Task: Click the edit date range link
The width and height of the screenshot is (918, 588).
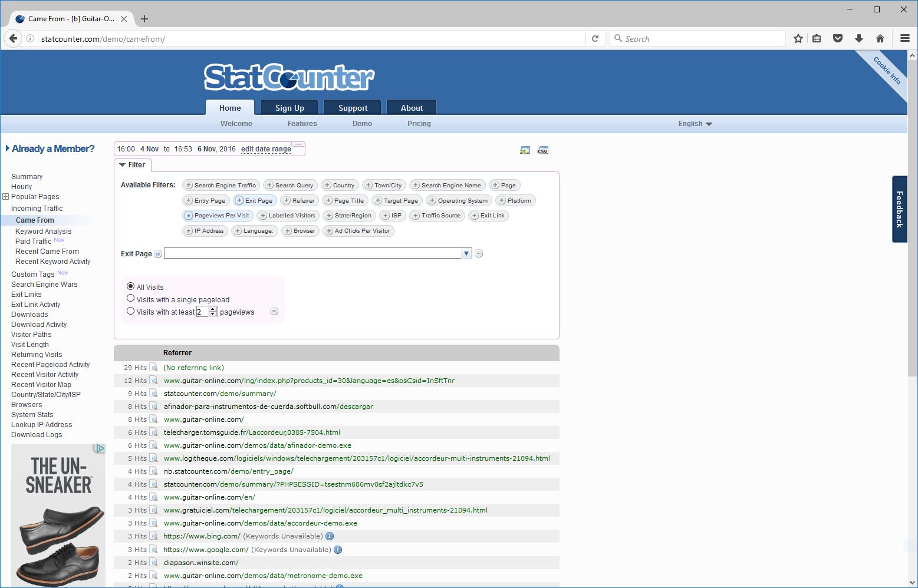Action: [266, 149]
